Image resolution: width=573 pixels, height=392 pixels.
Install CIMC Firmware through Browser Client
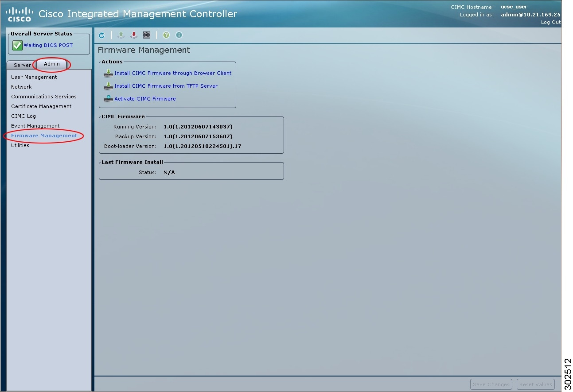(x=174, y=73)
